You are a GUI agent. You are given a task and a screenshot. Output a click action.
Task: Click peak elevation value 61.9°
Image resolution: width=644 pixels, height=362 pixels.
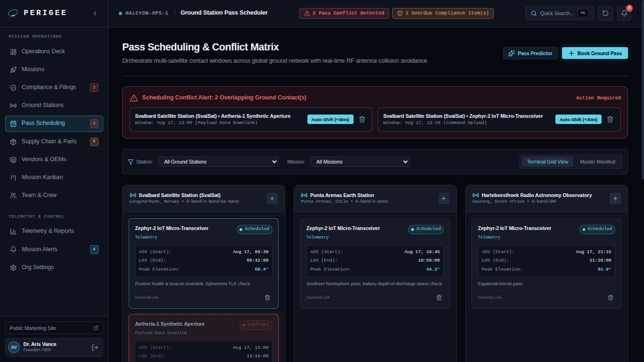pyautogui.click(x=604, y=269)
